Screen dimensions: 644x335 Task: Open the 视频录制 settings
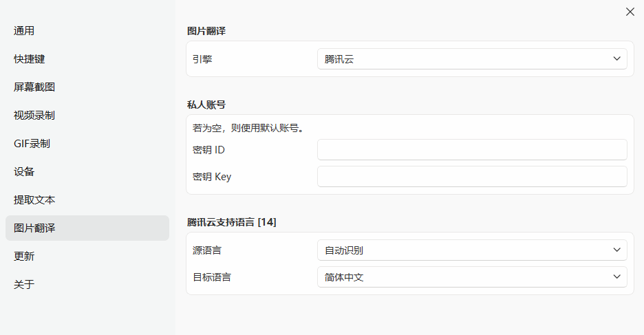tap(34, 116)
